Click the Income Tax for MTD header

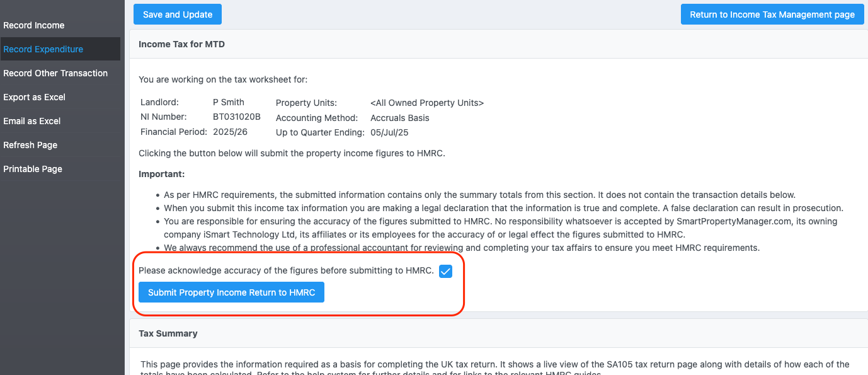181,44
